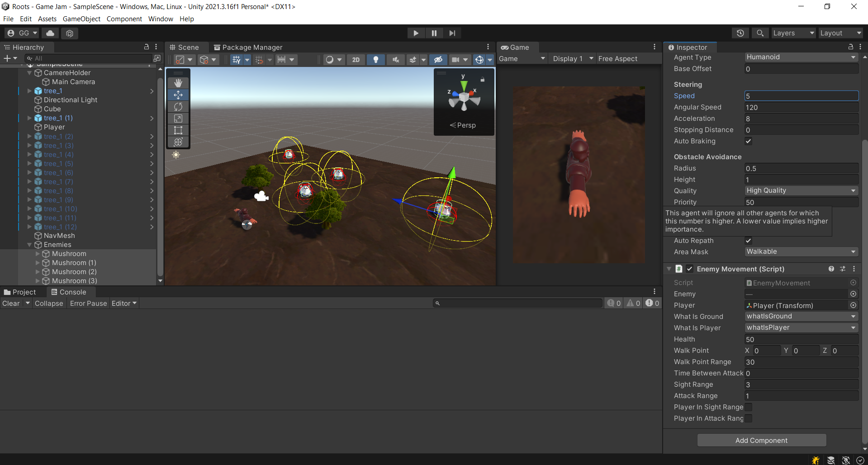Open the draw mode shading dropdown
This screenshot has width=868, height=465.
click(334, 60)
